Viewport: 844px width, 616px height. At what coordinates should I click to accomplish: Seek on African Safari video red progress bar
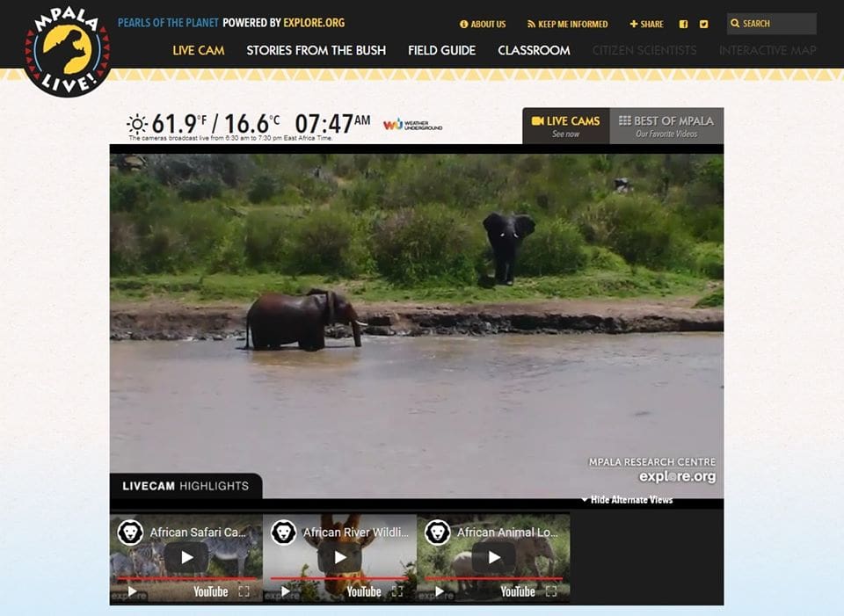pyautogui.click(x=186, y=578)
